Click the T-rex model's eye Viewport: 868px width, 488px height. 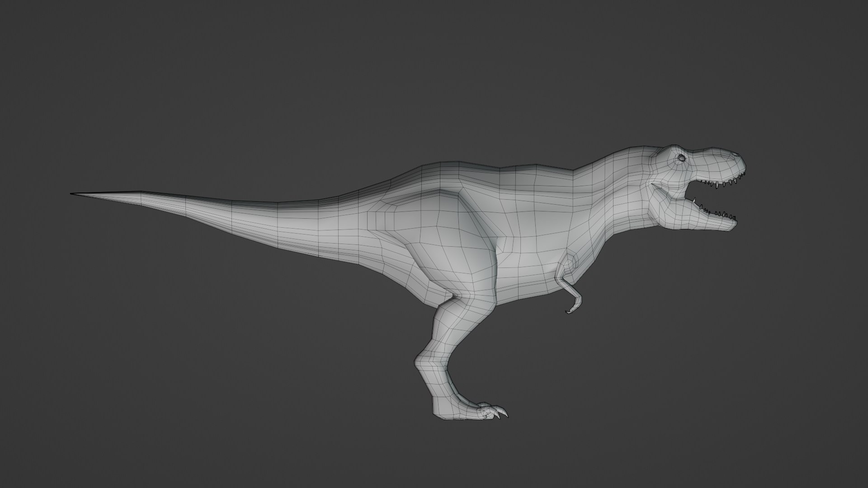tap(681, 157)
